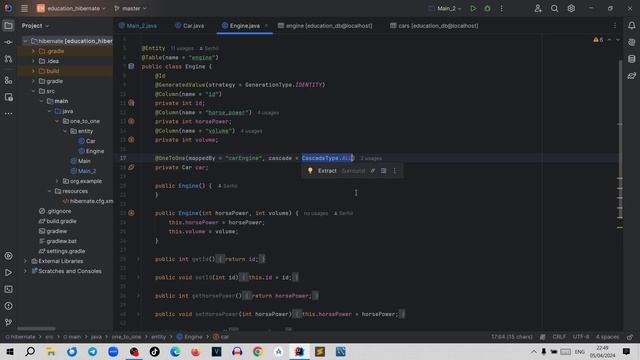The height and width of the screenshot is (360, 640).
Task: Run the Main_2 configuration
Action: coord(473,8)
